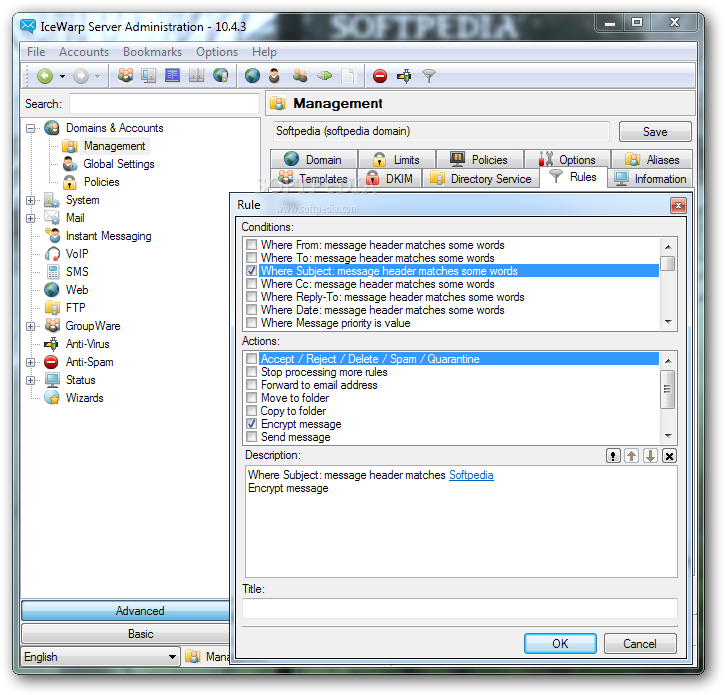The height and width of the screenshot is (695, 725).
Task: Click the funnel filter toolbar icon
Action: (429, 76)
